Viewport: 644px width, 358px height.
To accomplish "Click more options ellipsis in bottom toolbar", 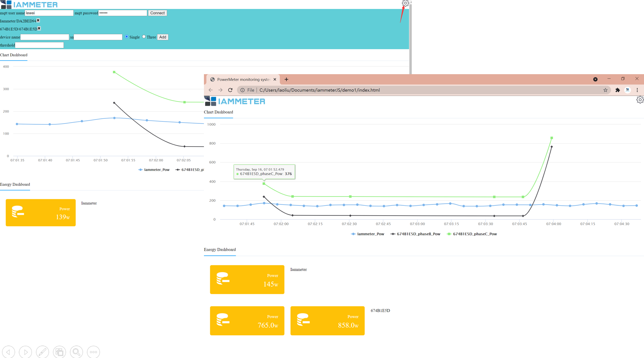I will [93, 352].
